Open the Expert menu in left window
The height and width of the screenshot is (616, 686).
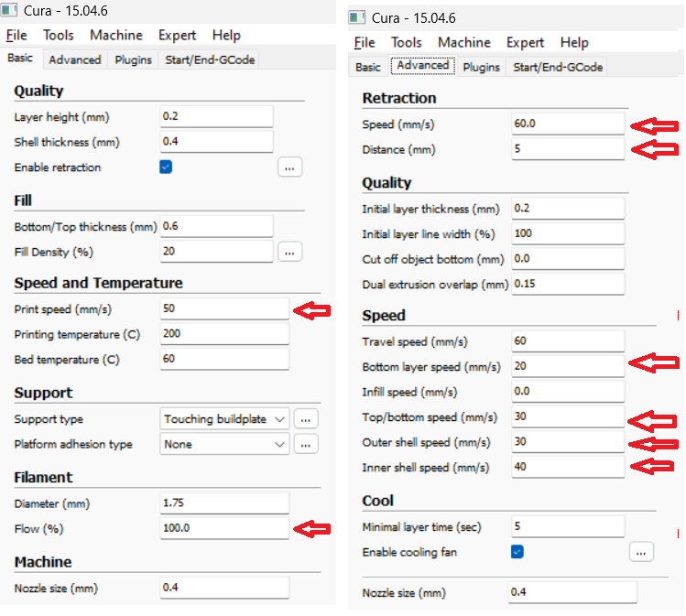pos(177,35)
